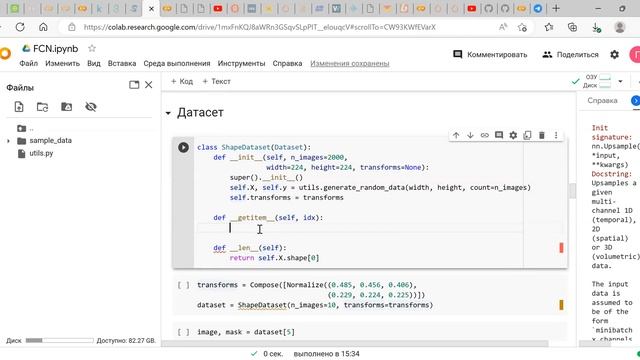The height and width of the screenshot is (360, 640).
Task: Move the cell down
Action: tap(470, 135)
